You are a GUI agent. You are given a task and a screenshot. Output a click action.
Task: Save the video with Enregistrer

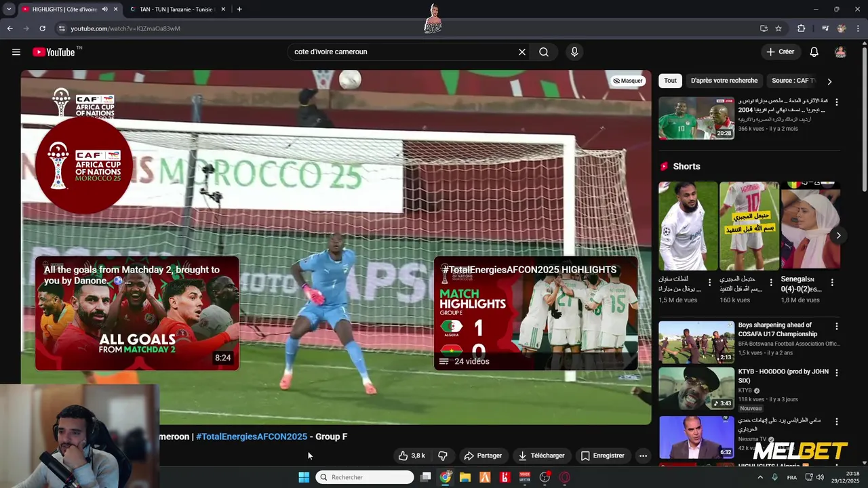point(603,455)
